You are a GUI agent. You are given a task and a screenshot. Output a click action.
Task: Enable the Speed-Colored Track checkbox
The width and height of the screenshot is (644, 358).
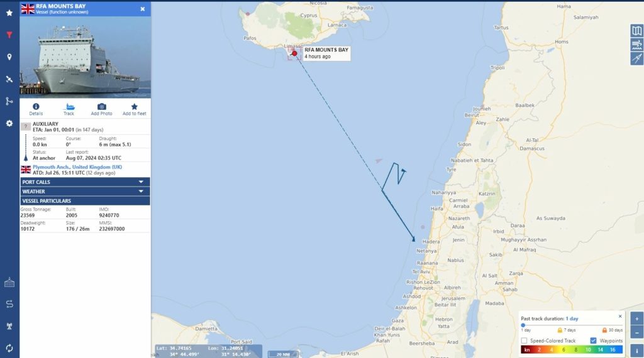[x=524, y=340]
